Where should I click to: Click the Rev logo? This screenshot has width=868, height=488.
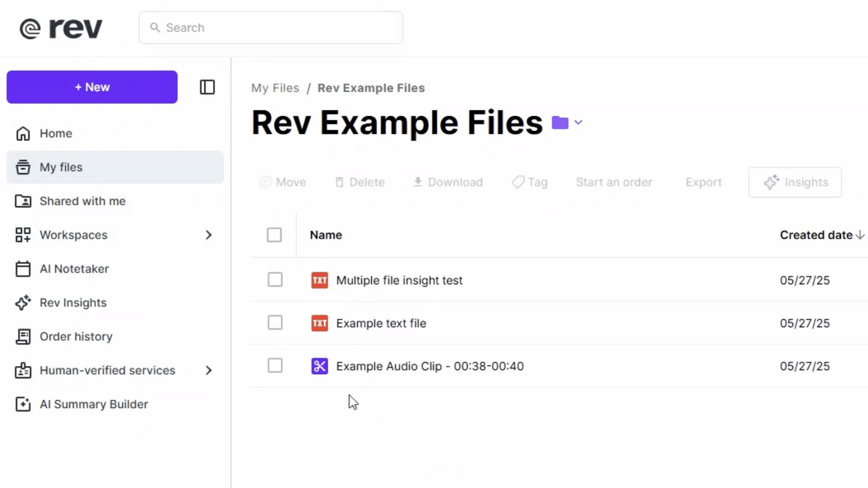[61, 28]
